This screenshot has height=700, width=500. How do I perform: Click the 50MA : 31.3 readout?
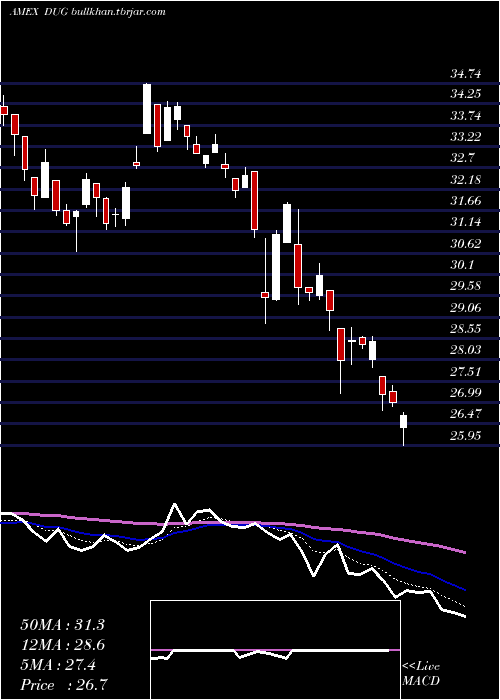click(x=62, y=625)
